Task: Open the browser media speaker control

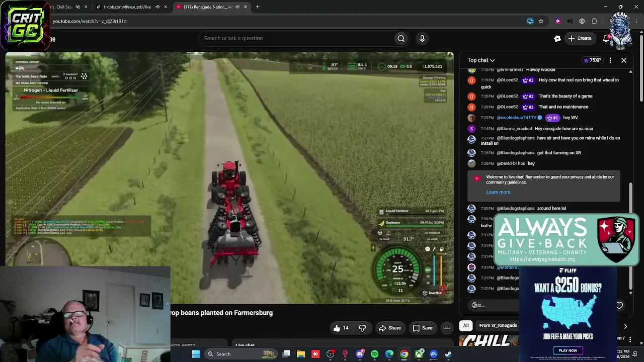Action: pyautogui.click(x=570, y=21)
